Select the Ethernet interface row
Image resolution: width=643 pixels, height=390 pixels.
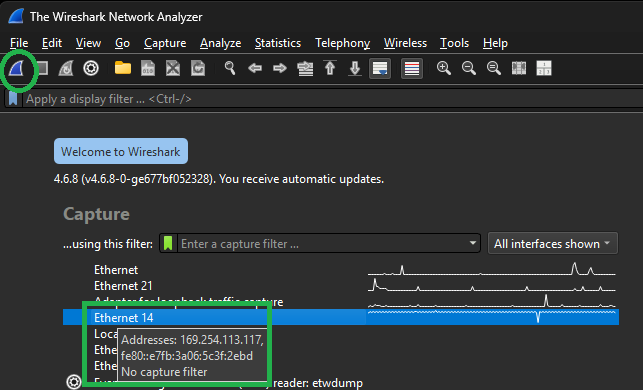click(x=341, y=270)
